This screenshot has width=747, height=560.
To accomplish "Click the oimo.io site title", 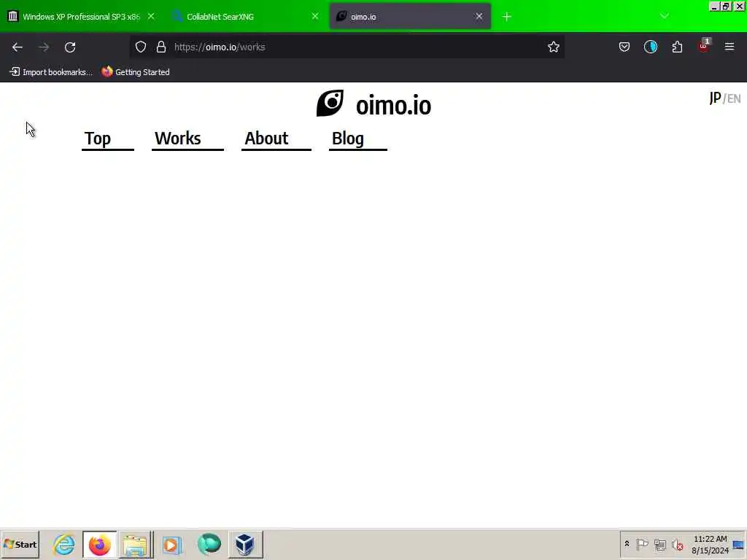I will click(393, 105).
